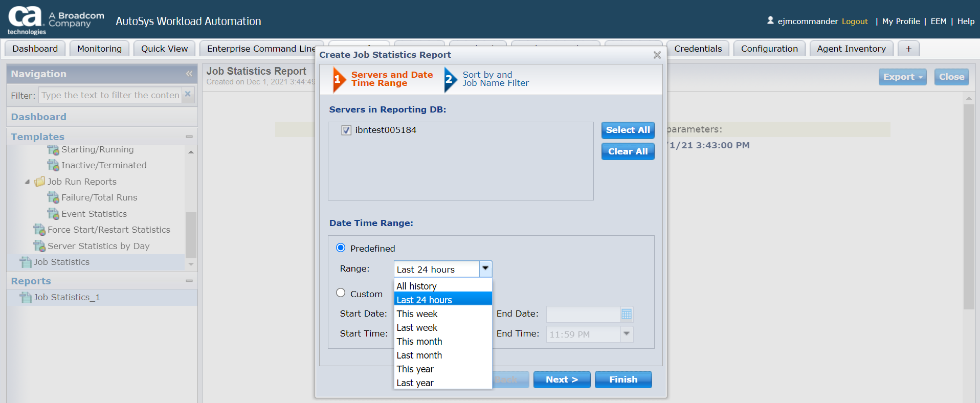Open the End Time dropdown arrow
Image resolution: width=980 pixels, height=403 pixels.
[x=627, y=334]
